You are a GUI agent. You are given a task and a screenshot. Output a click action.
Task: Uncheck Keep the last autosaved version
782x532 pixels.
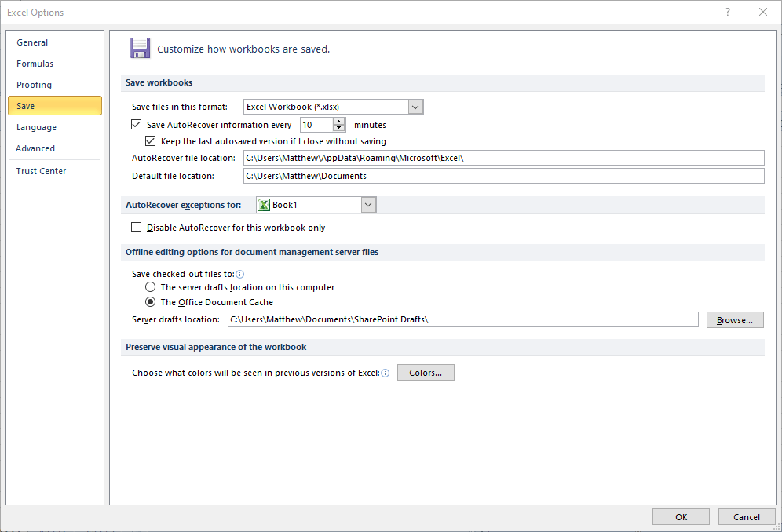pos(150,141)
